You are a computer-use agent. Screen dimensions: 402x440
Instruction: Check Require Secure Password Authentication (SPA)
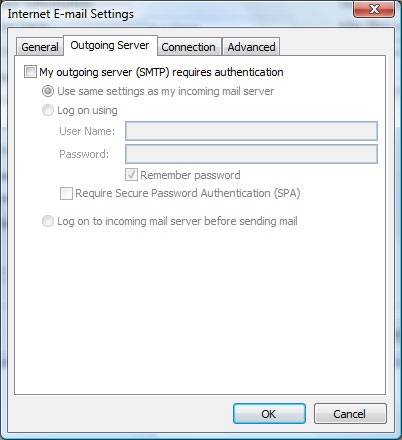(x=66, y=193)
